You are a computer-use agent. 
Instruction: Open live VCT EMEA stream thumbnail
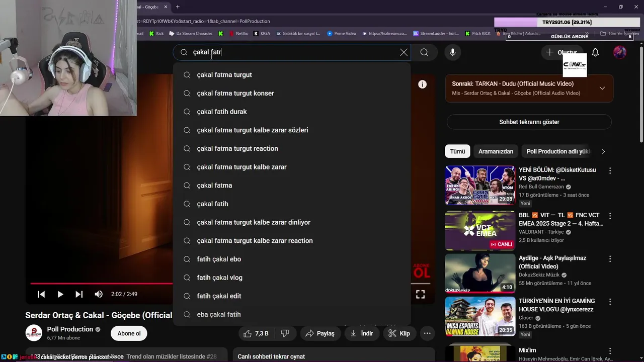480,230
